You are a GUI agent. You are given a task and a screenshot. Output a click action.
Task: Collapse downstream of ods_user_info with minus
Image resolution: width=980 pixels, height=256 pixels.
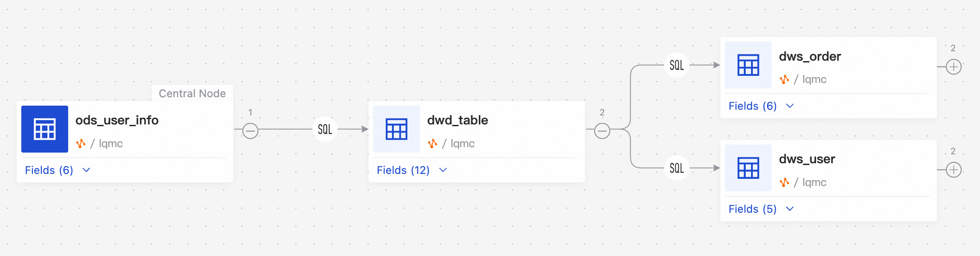250,131
